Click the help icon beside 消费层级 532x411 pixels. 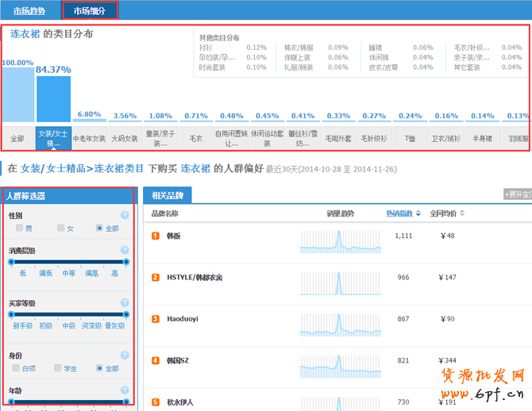click(125, 251)
